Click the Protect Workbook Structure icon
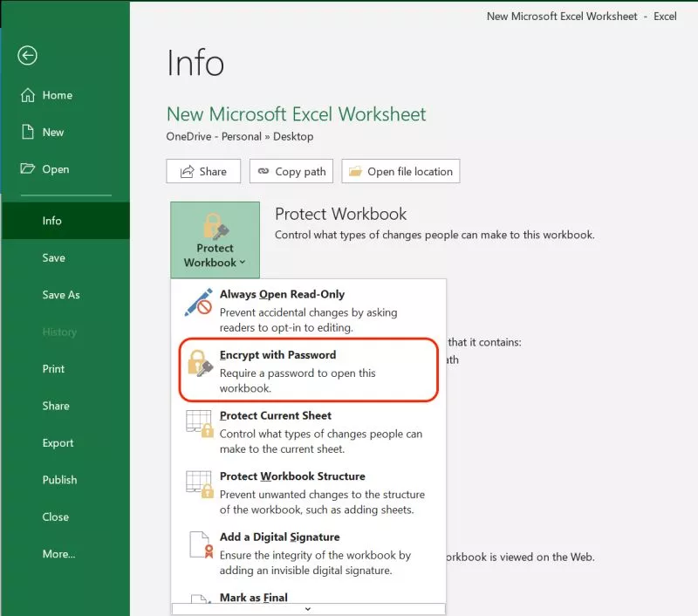The width and height of the screenshot is (698, 616). pos(200,484)
